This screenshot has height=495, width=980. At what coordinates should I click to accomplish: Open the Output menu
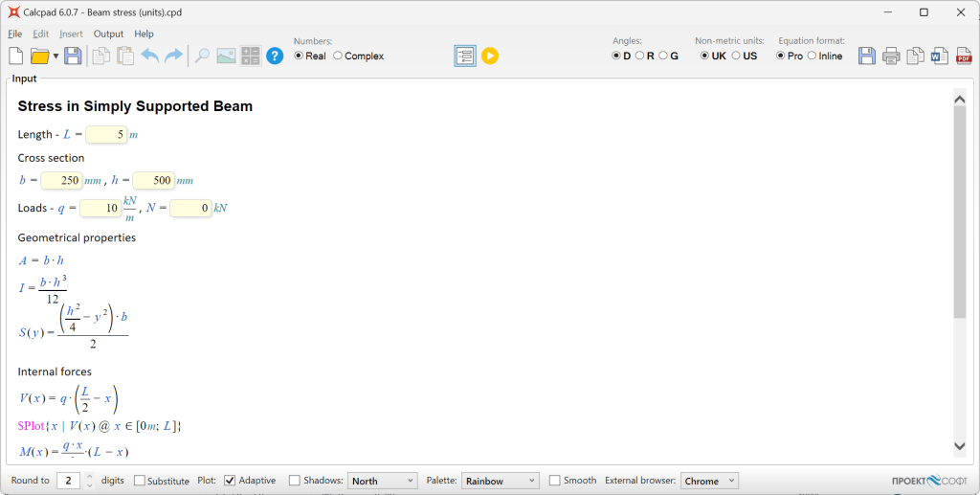point(108,34)
